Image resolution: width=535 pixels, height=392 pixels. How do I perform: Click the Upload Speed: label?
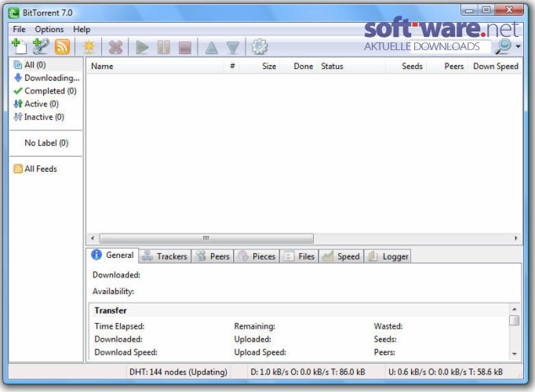pyautogui.click(x=260, y=352)
